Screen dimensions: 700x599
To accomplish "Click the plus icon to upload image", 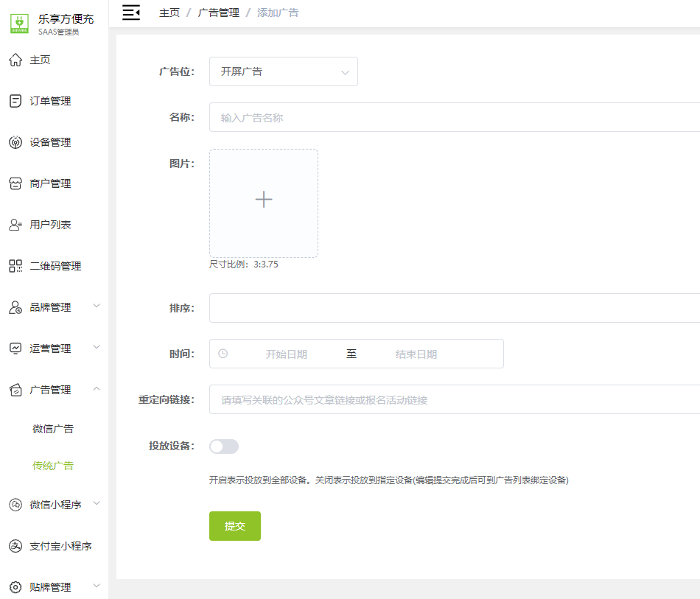I will [264, 199].
